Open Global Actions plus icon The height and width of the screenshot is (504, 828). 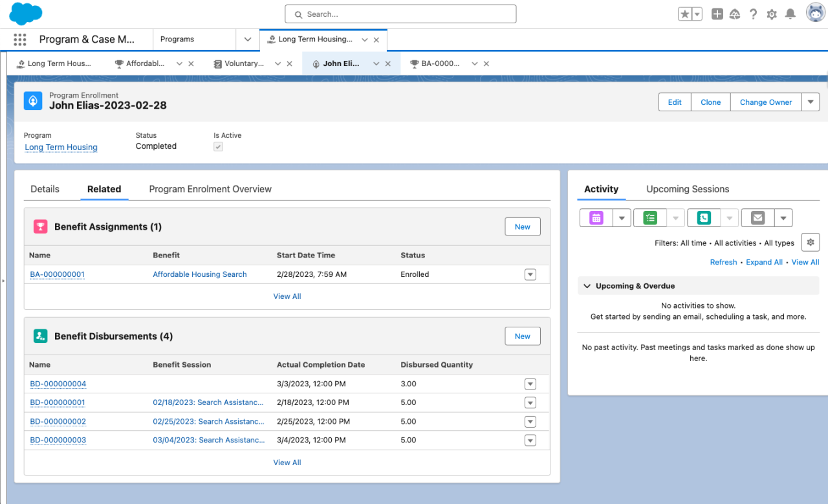(717, 14)
